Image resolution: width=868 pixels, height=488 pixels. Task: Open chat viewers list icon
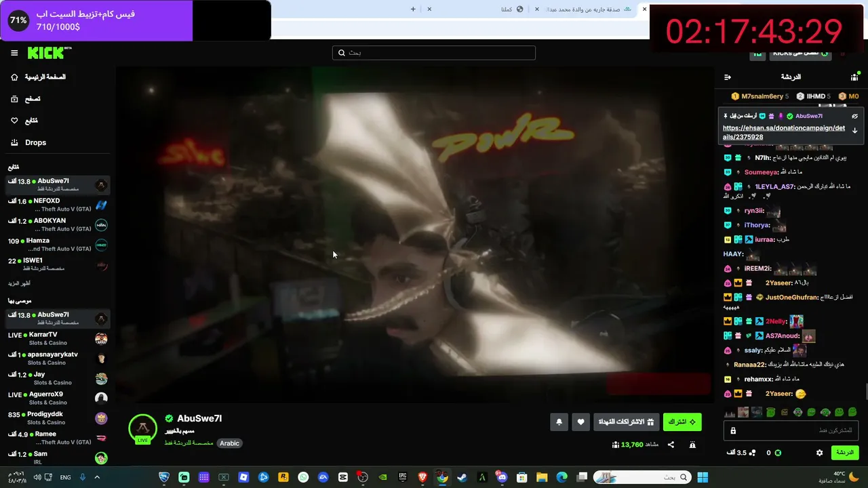(x=854, y=77)
